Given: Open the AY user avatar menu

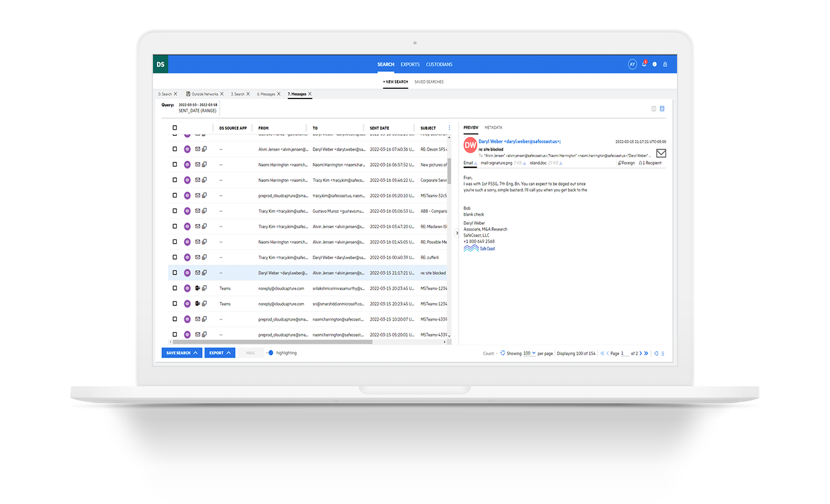Looking at the screenshot, I should coord(632,64).
